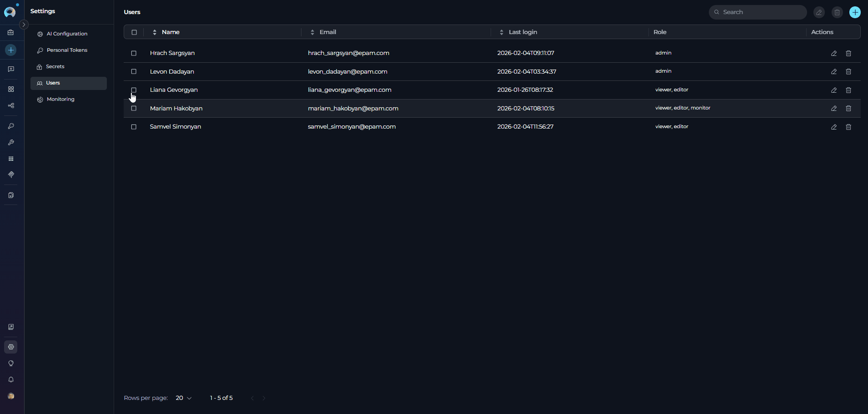Click the settings gear icon in sidebar
The image size is (868, 414).
(x=11, y=347)
